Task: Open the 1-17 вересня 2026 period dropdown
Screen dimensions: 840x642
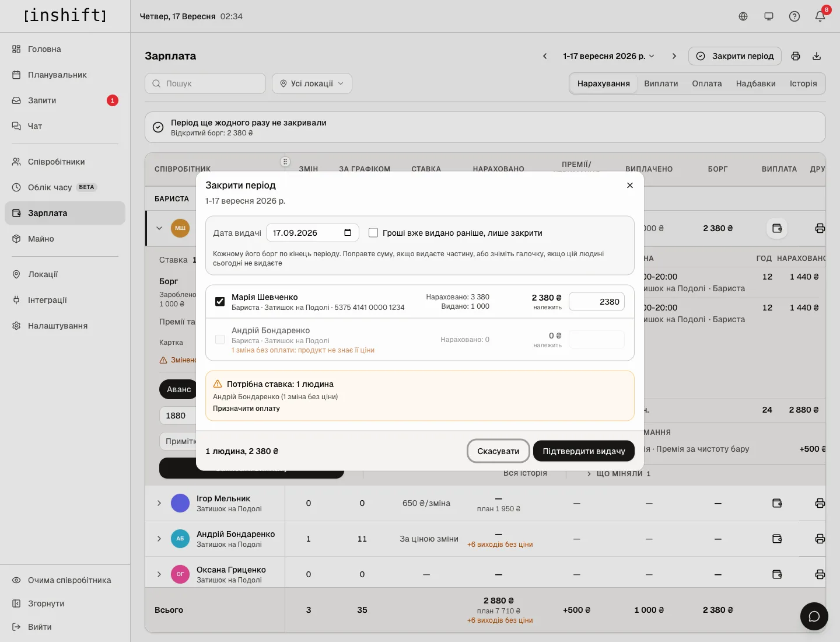Action: (x=609, y=56)
